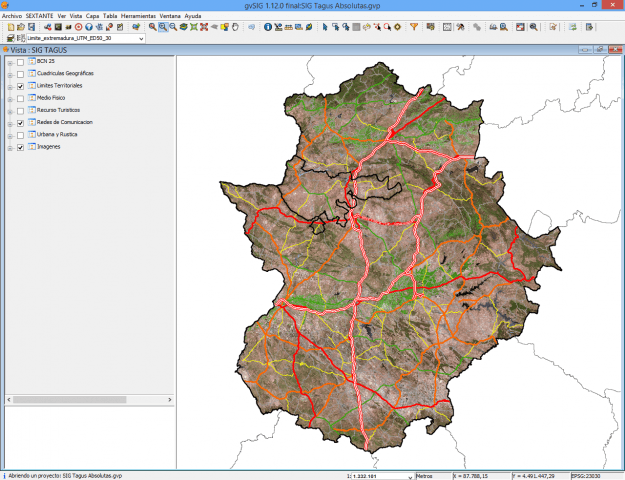
Task: Select the zoom in magnifier tool
Action: (x=153, y=27)
